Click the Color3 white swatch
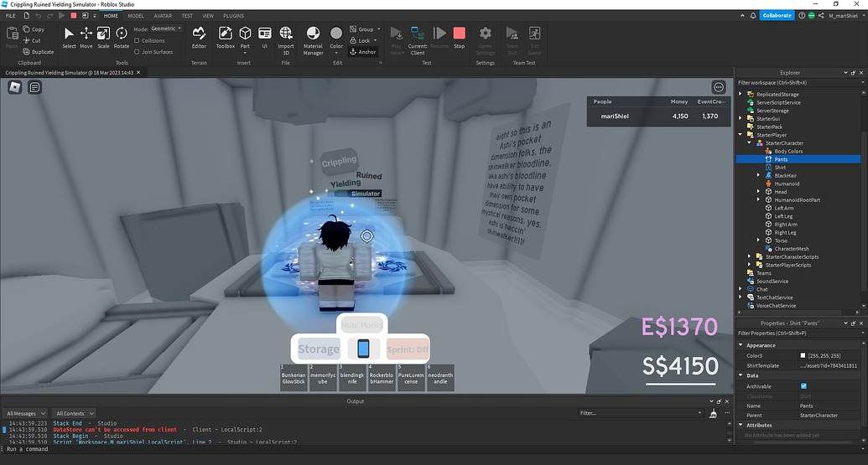 pyautogui.click(x=803, y=356)
